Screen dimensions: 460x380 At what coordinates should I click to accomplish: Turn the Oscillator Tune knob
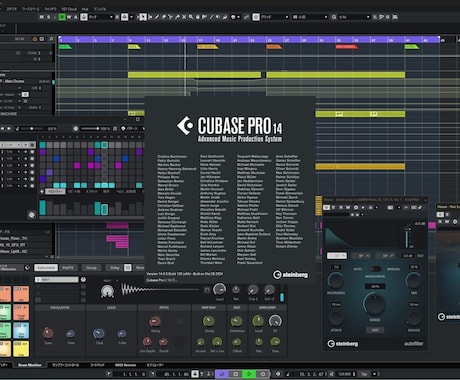click(x=48, y=333)
